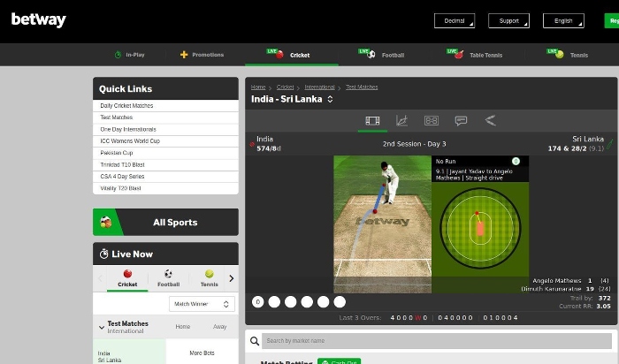619x364 pixels.
Task: Select Tennis ball icon in Live Now
Action: 210,274
